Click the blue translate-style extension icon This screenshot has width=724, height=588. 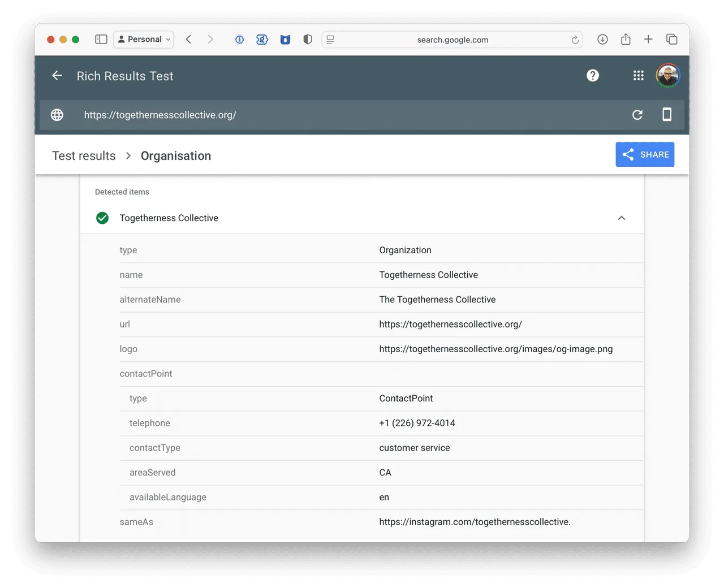click(262, 40)
